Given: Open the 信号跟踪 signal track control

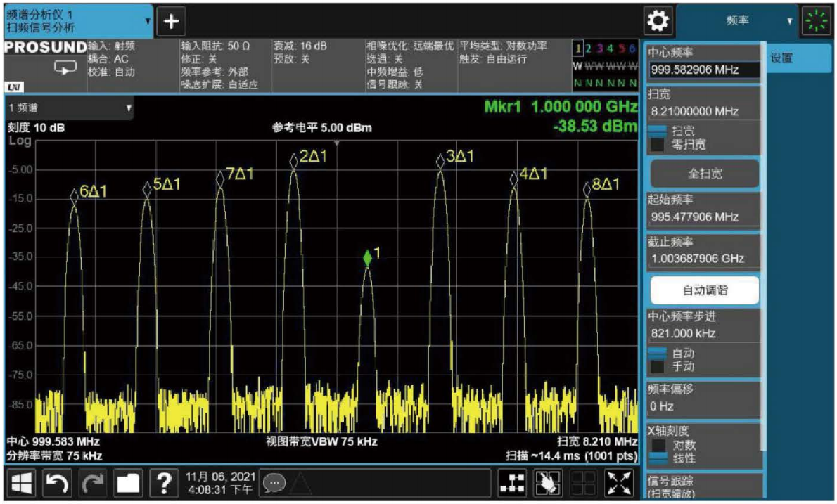Looking at the screenshot, I should click(x=703, y=486).
